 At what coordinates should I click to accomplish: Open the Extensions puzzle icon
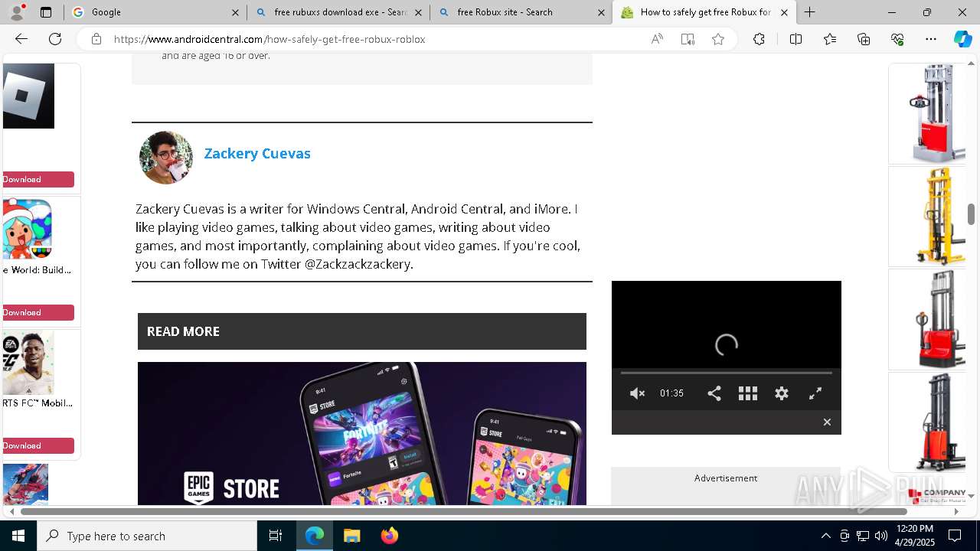pyautogui.click(x=759, y=39)
